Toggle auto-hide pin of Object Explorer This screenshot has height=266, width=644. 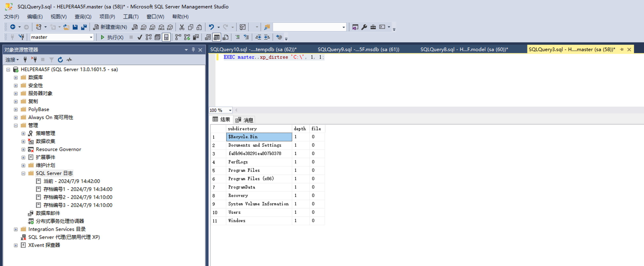(x=193, y=50)
